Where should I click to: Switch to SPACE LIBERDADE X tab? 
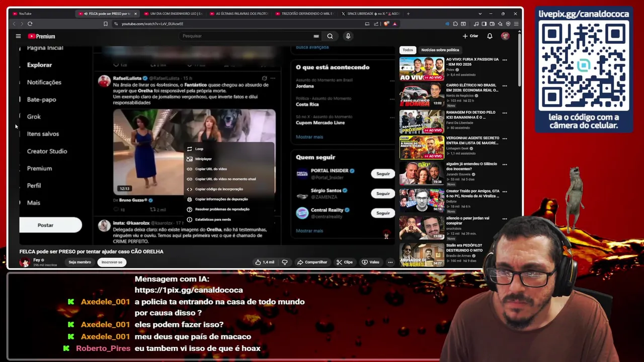(x=370, y=14)
